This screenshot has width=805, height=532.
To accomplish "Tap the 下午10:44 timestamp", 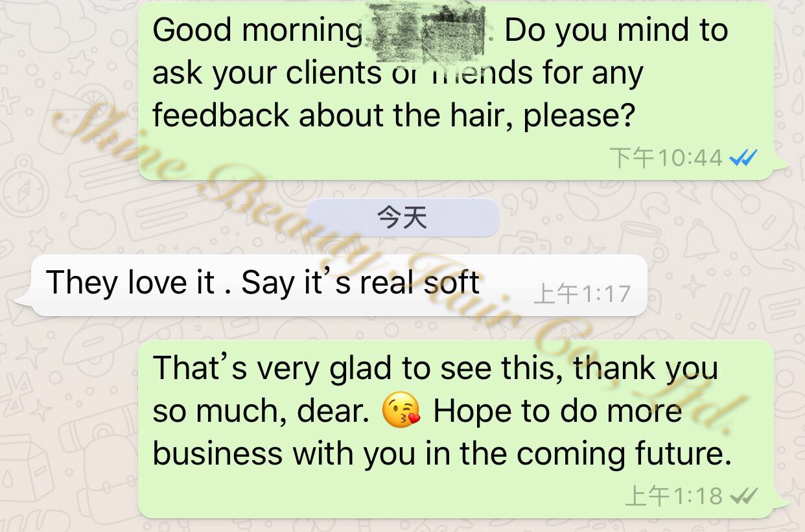I will (666, 157).
